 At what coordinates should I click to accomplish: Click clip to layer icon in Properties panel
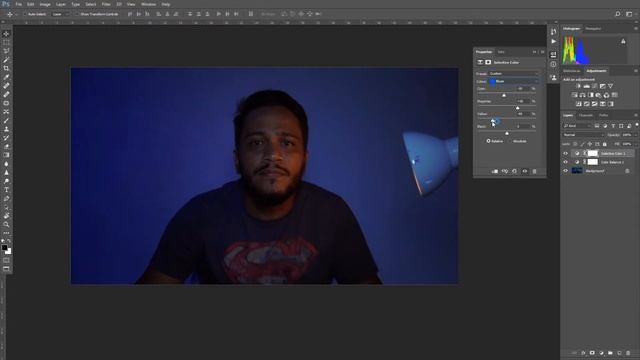[495, 171]
